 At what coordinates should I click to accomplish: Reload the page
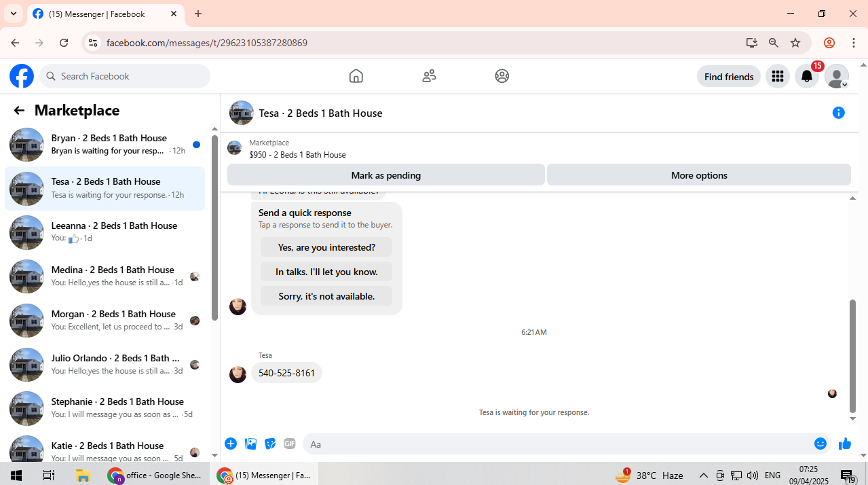tap(64, 43)
